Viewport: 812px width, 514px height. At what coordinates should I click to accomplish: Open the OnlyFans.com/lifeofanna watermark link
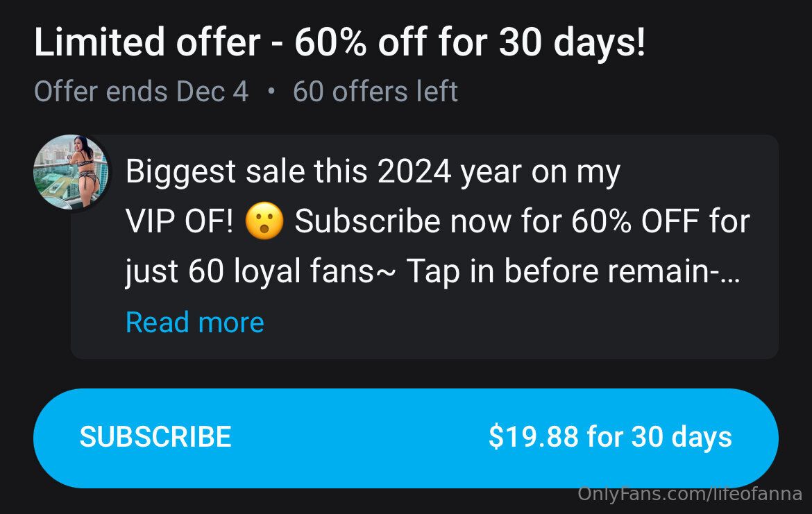coord(689,495)
